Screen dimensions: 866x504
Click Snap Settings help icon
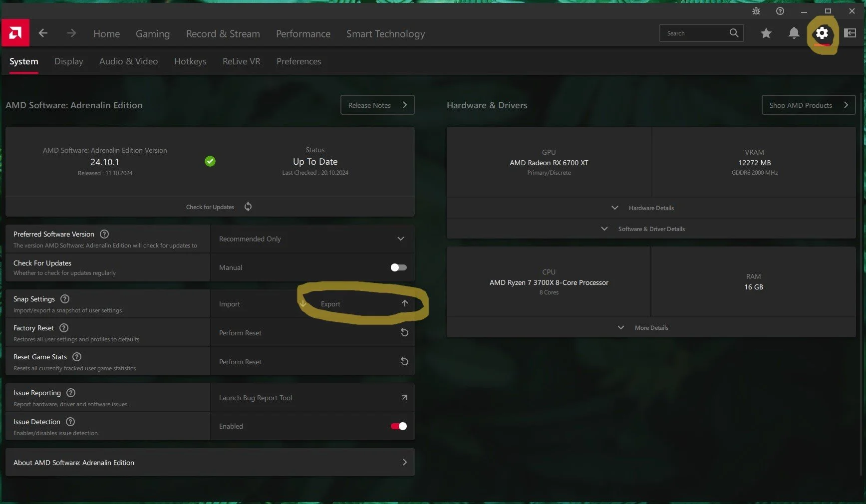65,299
